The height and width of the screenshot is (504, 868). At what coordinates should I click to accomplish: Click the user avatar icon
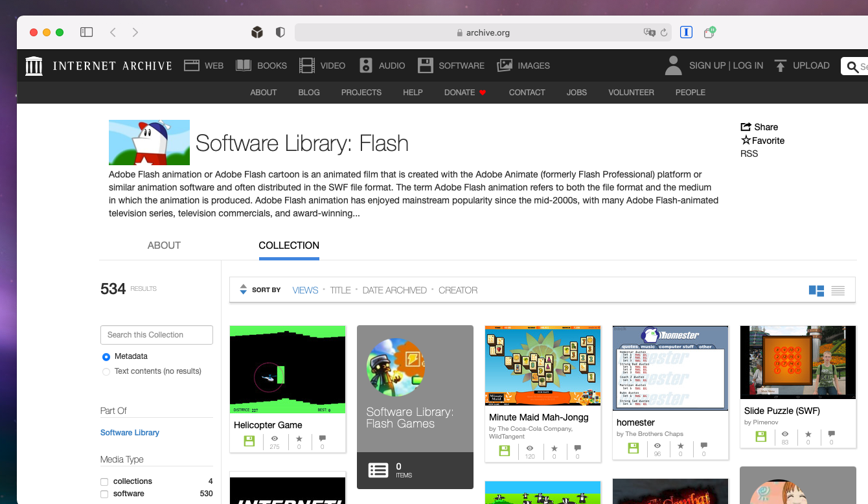click(674, 65)
